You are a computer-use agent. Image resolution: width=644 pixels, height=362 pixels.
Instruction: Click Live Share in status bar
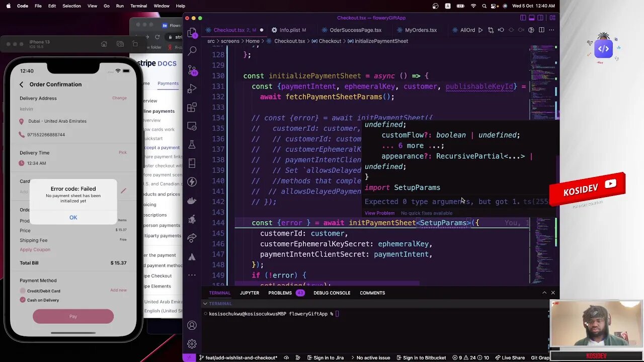(510, 357)
